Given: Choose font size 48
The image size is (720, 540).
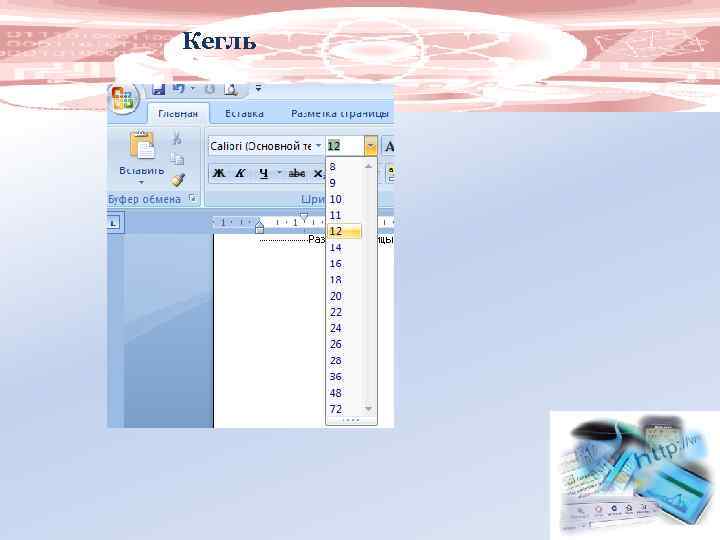Looking at the screenshot, I should (344, 393).
